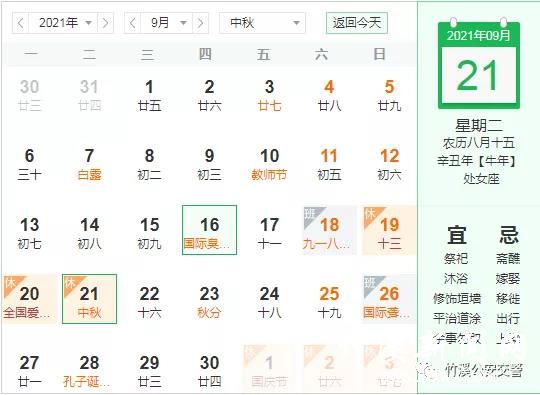Go to previous year arrow
Image resolution: width=540 pixels, height=395 pixels.
click(21, 23)
